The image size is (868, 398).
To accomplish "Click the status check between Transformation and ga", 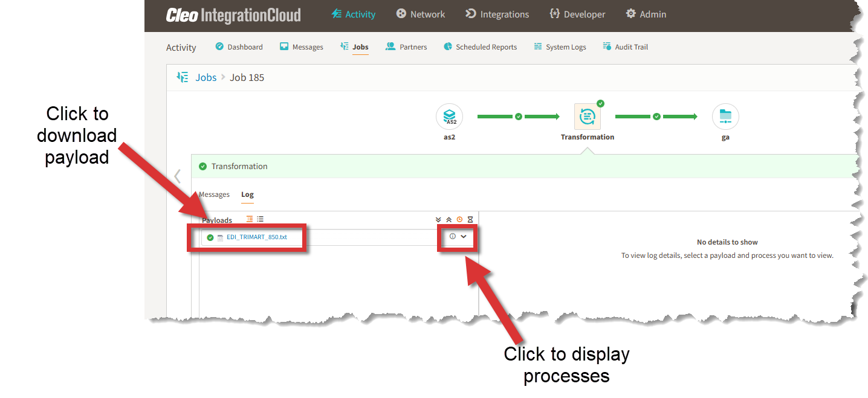I will [x=656, y=117].
